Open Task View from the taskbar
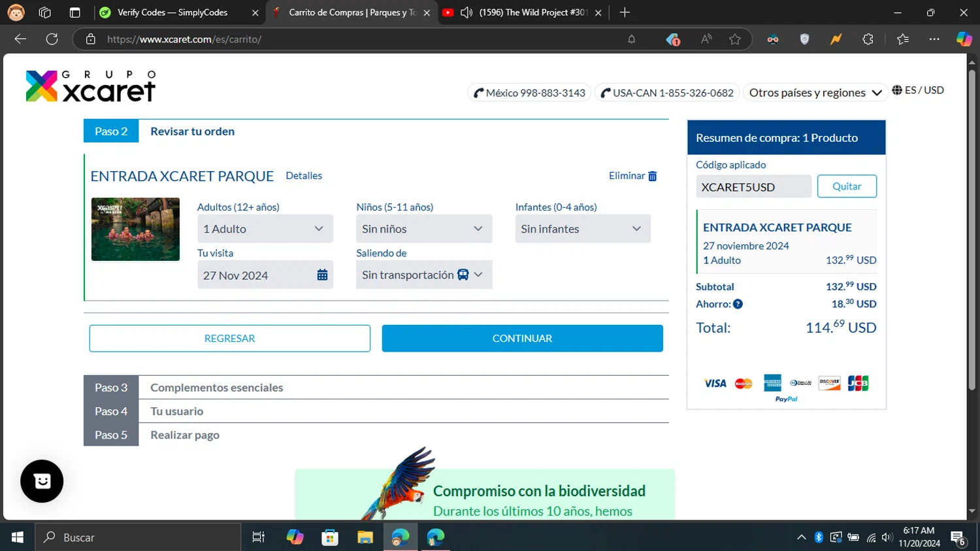The height and width of the screenshot is (551, 980). [259, 537]
